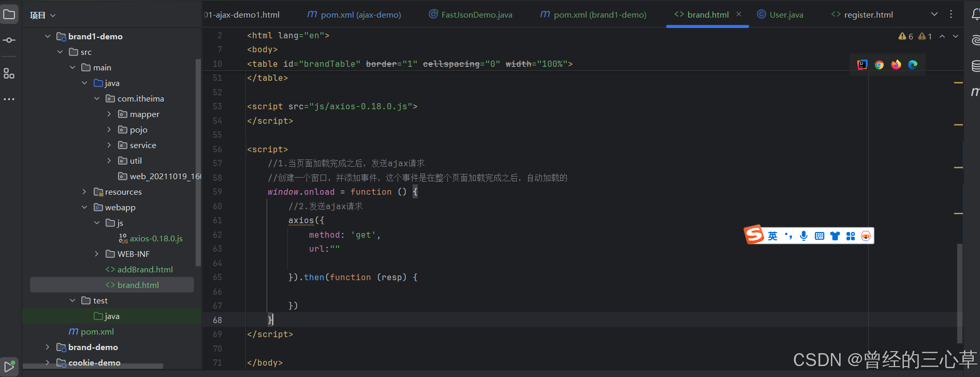Image resolution: width=980 pixels, height=377 pixels.
Task: Click the project tree horizontal scrollbar
Action: [93, 366]
